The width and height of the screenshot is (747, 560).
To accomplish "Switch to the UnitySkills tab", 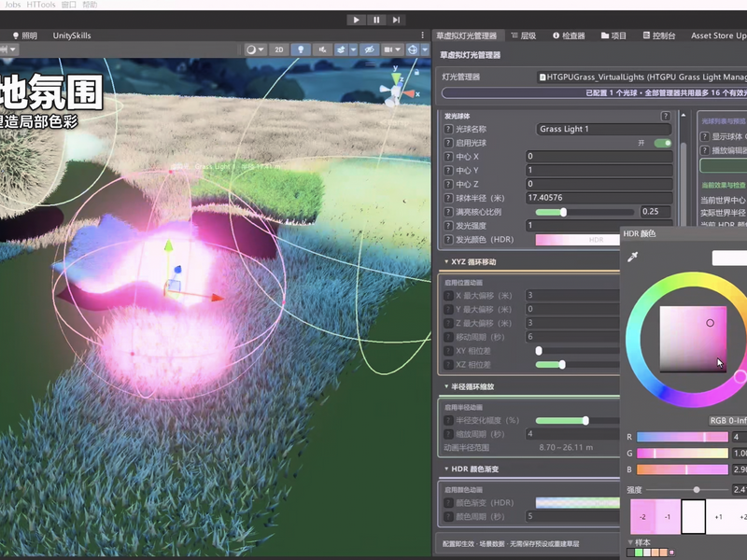I will pos(72,35).
